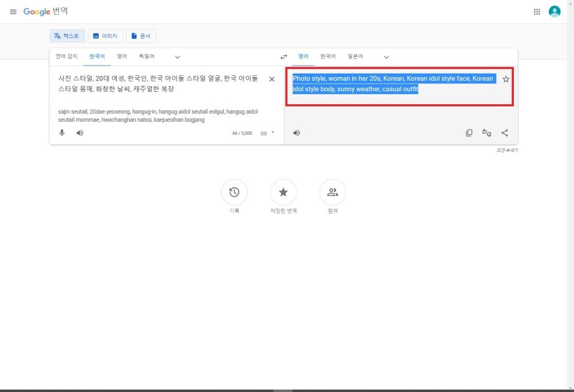Open the keyboard input tool
The width and height of the screenshot is (574, 392).
264,134
